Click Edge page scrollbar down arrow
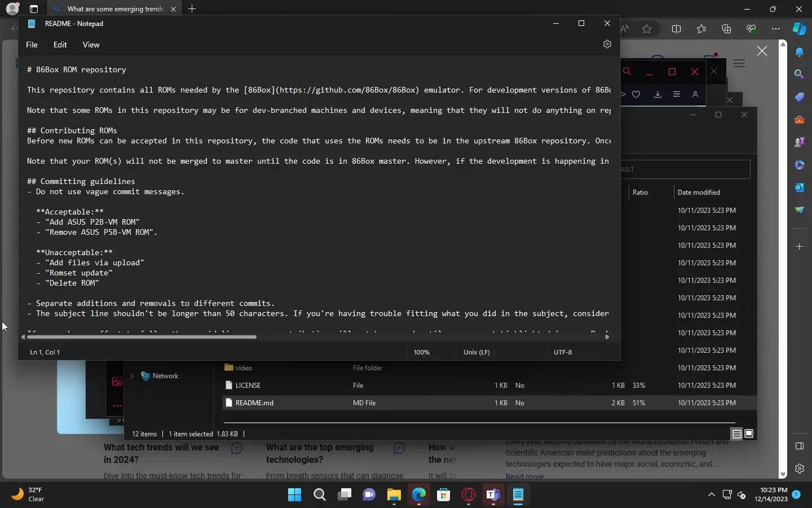The height and width of the screenshot is (508, 812). tap(783, 475)
